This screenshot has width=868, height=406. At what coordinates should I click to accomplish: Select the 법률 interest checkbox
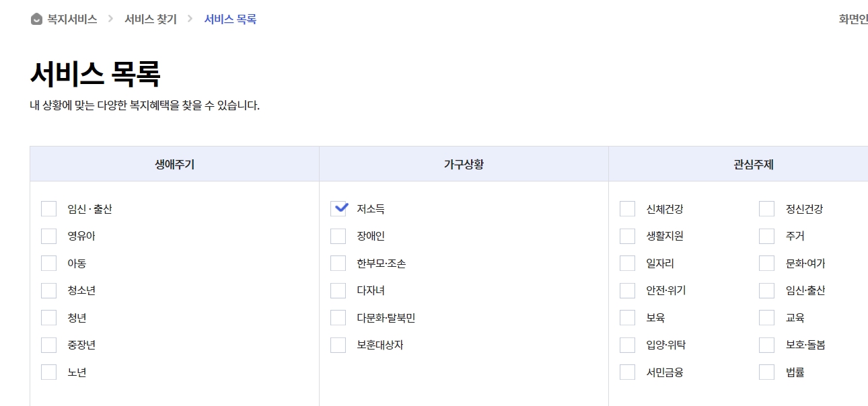[766, 371]
